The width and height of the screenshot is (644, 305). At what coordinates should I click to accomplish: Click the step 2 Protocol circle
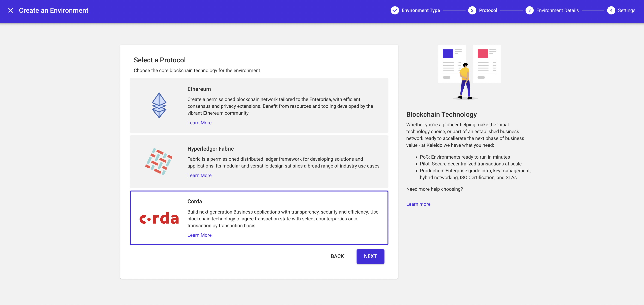click(x=472, y=10)
